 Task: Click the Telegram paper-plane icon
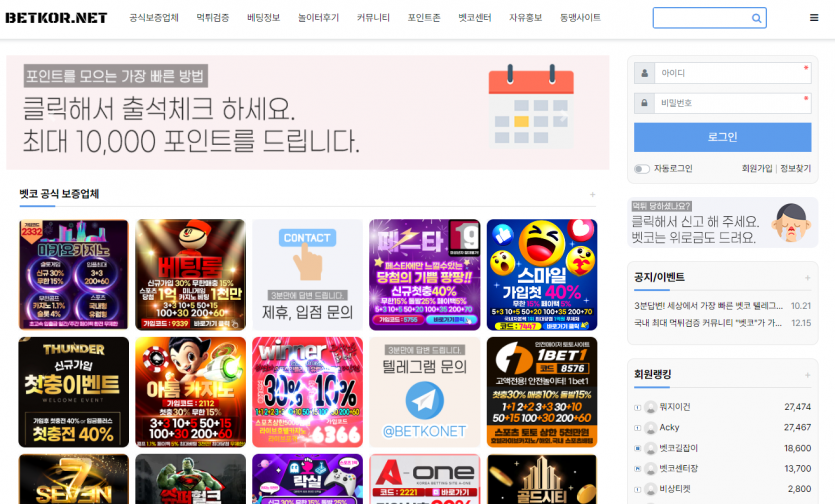click(424, 401)
